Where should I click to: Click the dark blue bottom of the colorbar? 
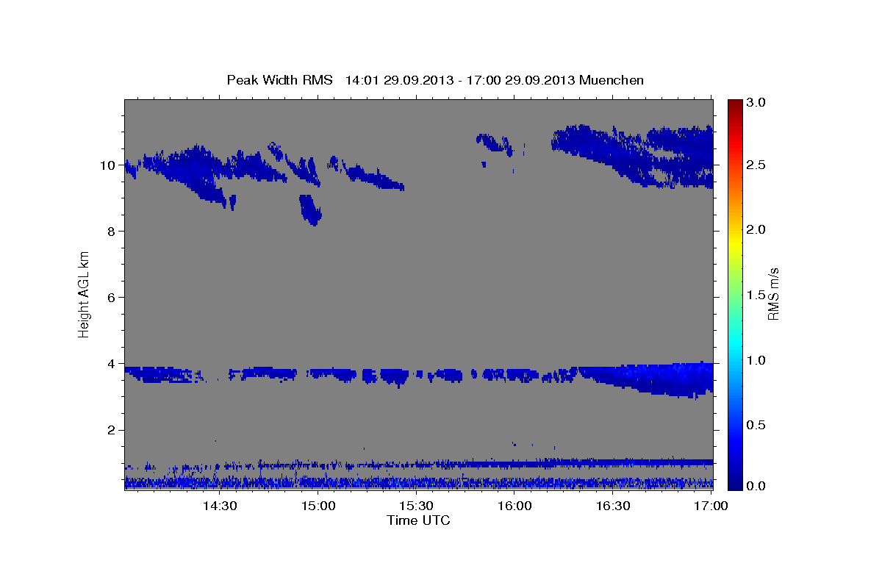[x=735, y=484]
